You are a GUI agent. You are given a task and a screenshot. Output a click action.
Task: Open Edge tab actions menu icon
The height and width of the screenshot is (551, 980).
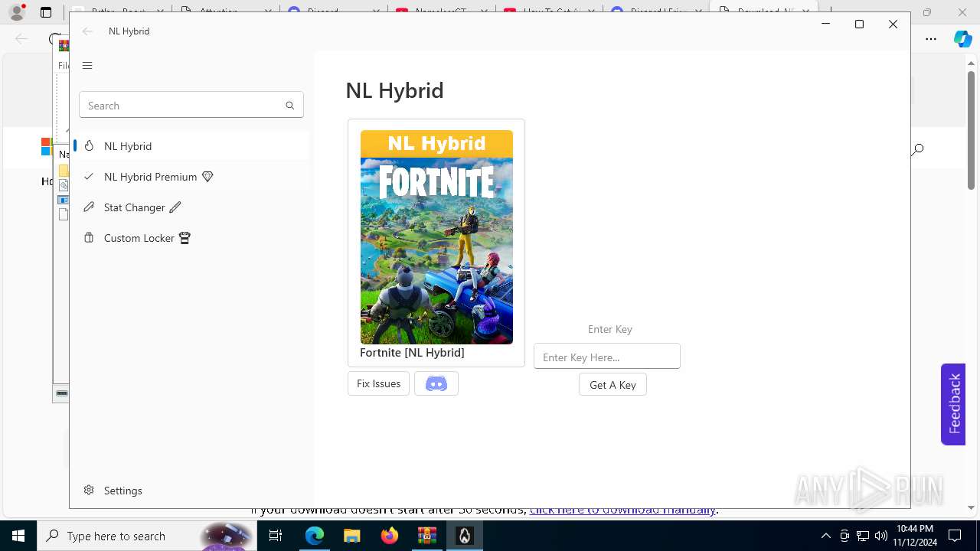coord(46,12)
